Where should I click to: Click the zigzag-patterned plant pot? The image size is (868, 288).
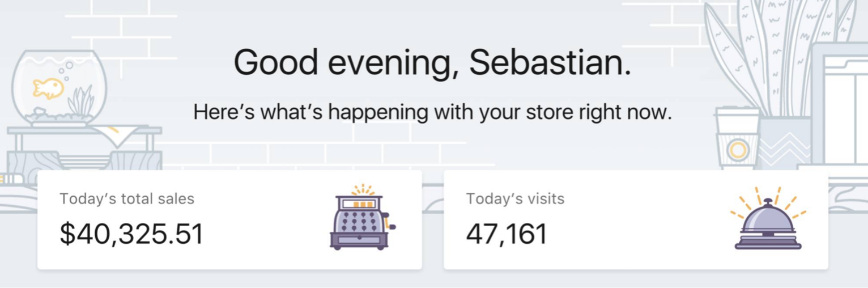coord(784,143)
